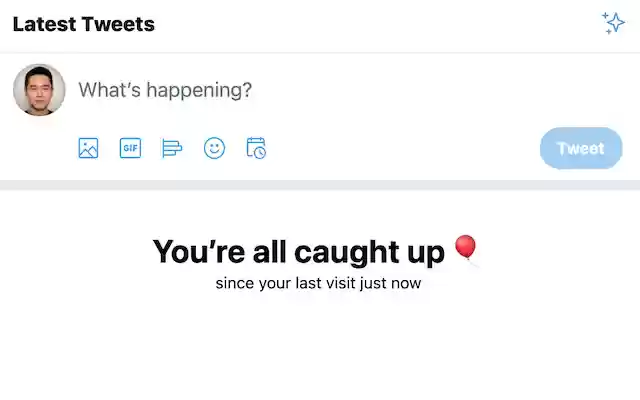Click the red balloon emoji

(x=465, y=249)
